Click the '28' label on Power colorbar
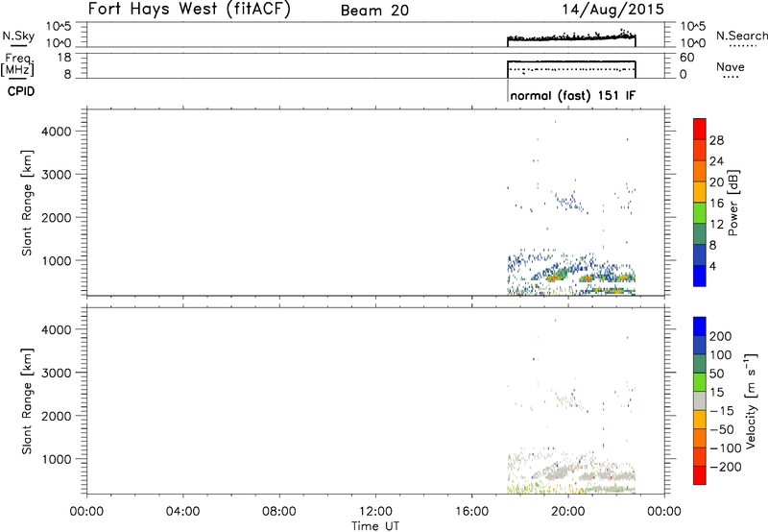The width and height of the screenshot is (768, 532). point(716,140)
